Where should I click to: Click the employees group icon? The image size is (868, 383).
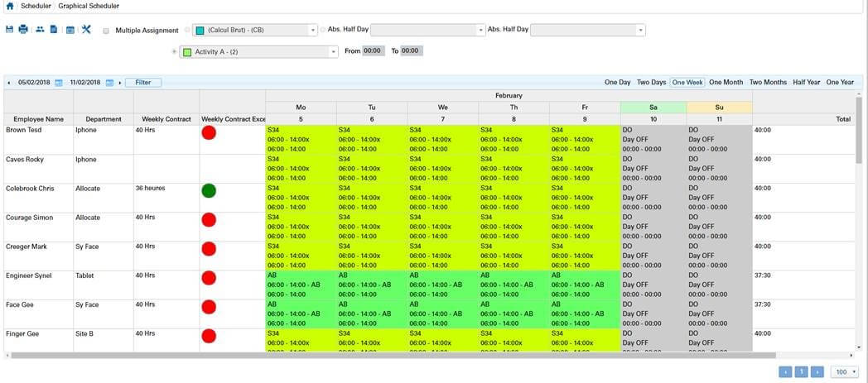tap(39, 30)
